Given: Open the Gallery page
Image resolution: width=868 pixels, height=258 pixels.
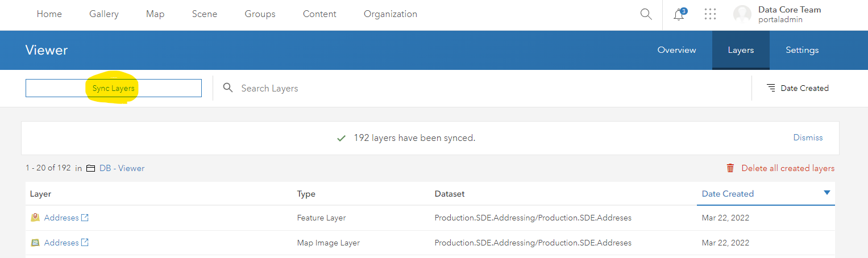Looking at the screenshot, I should [104, 14].
